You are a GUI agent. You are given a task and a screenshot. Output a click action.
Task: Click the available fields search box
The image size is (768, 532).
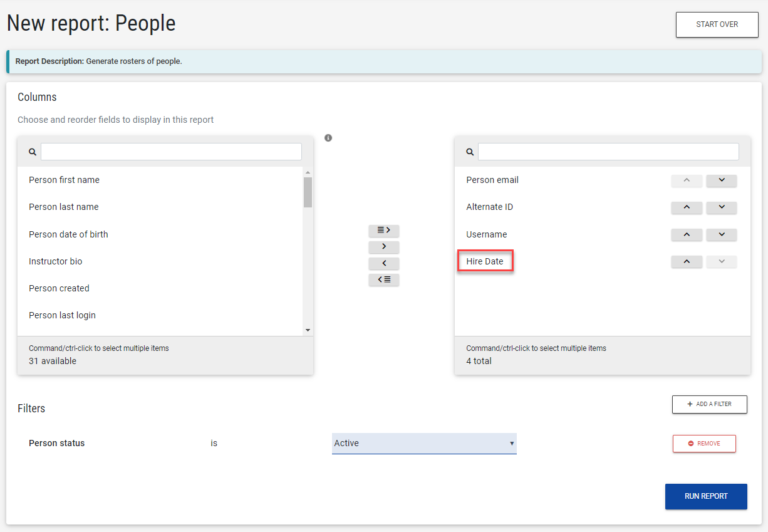171,152
